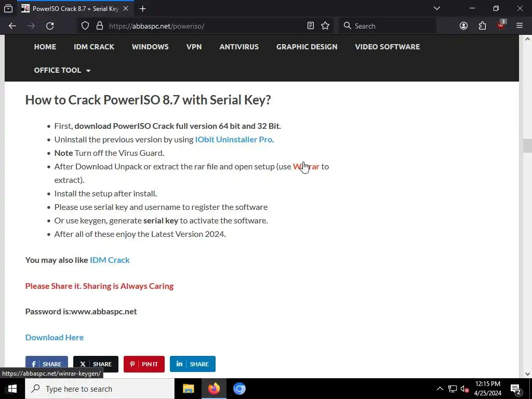This screenshot has width=532, height=399.
Task: Open File Explorer from the taskbar
Action: [188, 389]
